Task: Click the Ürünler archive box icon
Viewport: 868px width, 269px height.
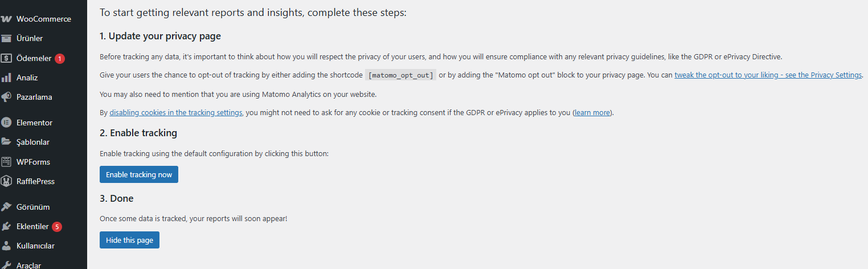Action: pos(6,38)
